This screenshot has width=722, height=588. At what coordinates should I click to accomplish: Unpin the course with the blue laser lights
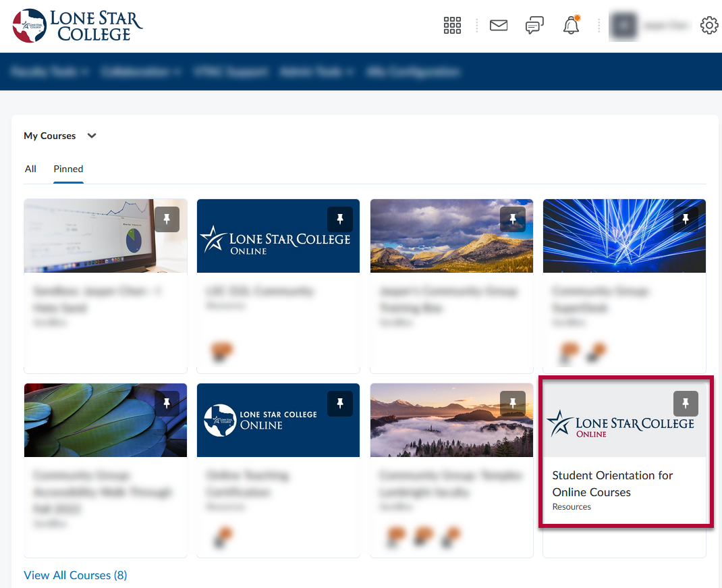[x=686, y=219]
